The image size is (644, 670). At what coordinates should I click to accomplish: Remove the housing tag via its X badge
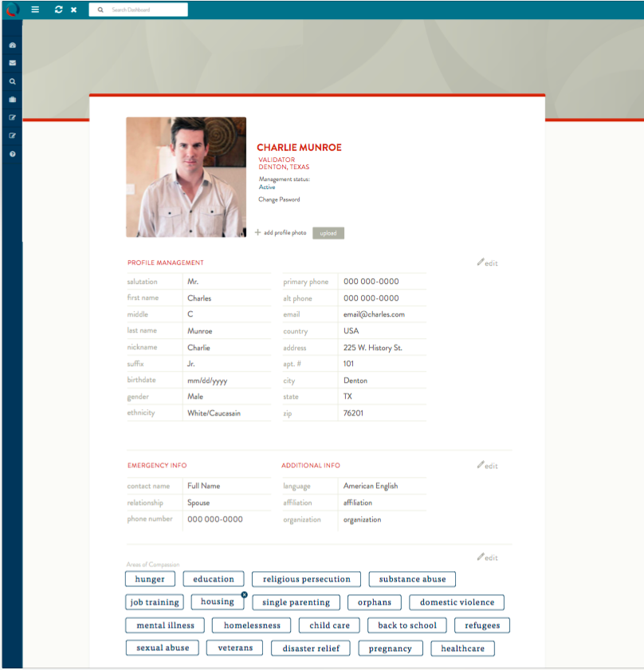(244, 594)
